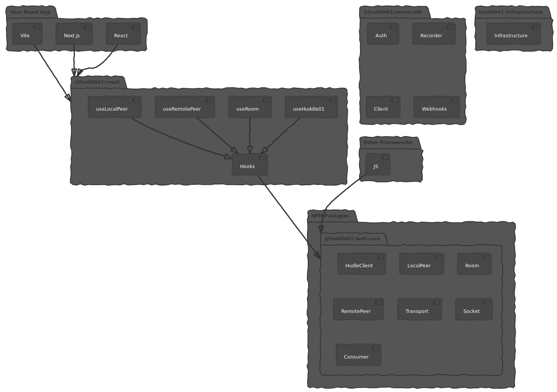557x392 pixels.
Task: Click the component icon on Transport box
Action: point(436,303)
